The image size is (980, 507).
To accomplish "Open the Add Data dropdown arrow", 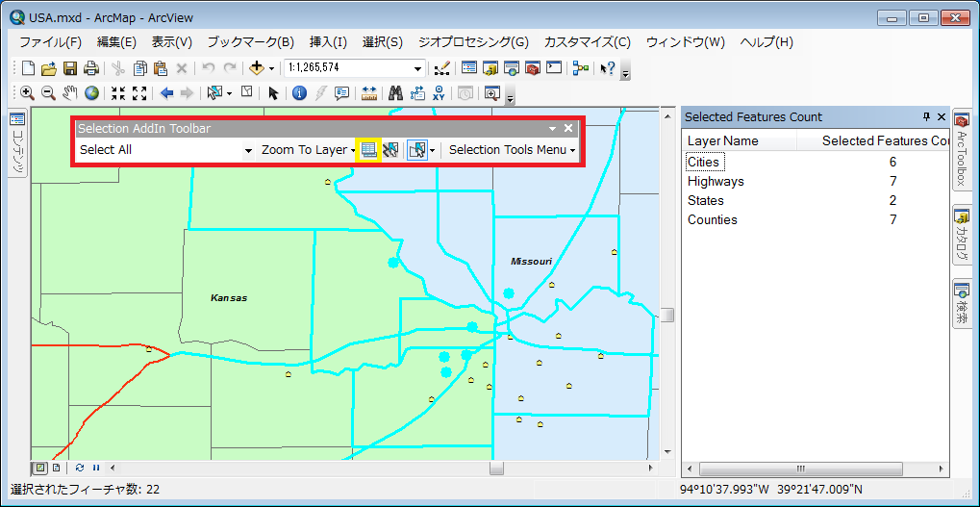I will point(272,68).
